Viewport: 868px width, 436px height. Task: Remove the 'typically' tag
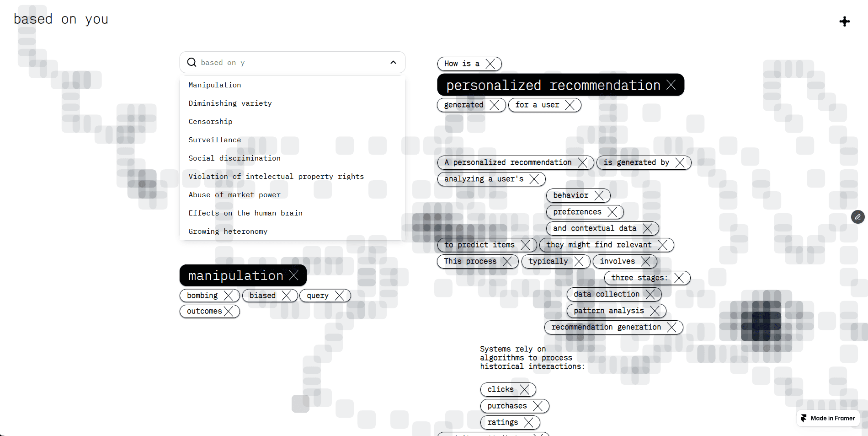point(579,261)
